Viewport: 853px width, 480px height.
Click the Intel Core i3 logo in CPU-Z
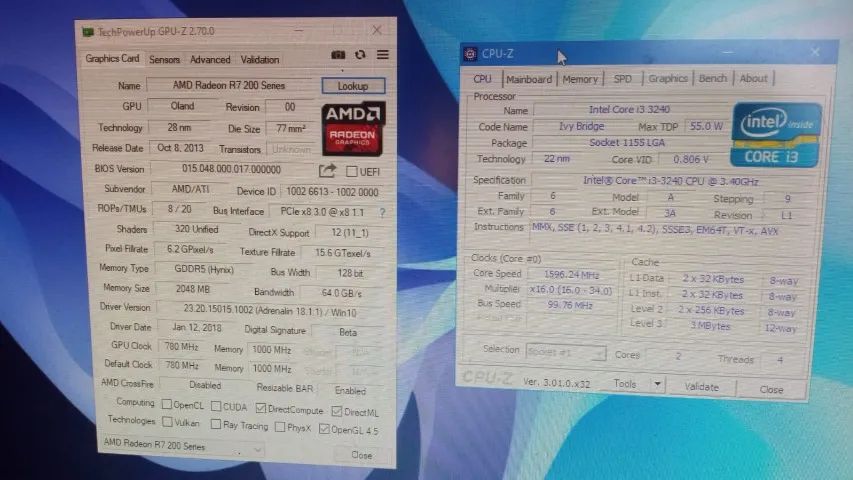776,134
